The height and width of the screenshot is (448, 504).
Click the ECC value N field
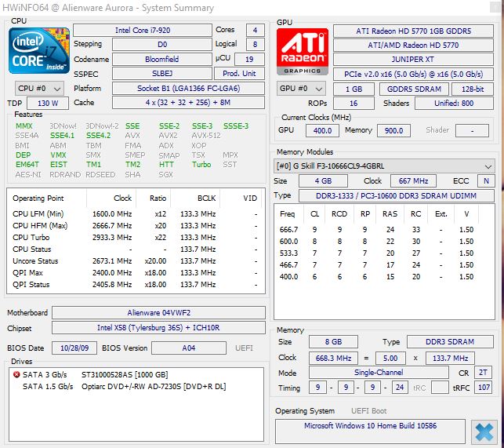tap(486, 181)
